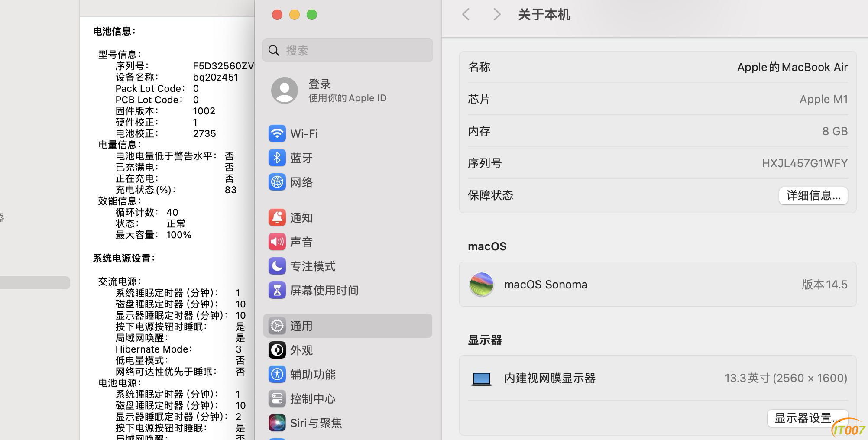Viewport: 868px width, 440px height.
Task: Open 显示器设置… button
Action: click(x=807, y=418)
